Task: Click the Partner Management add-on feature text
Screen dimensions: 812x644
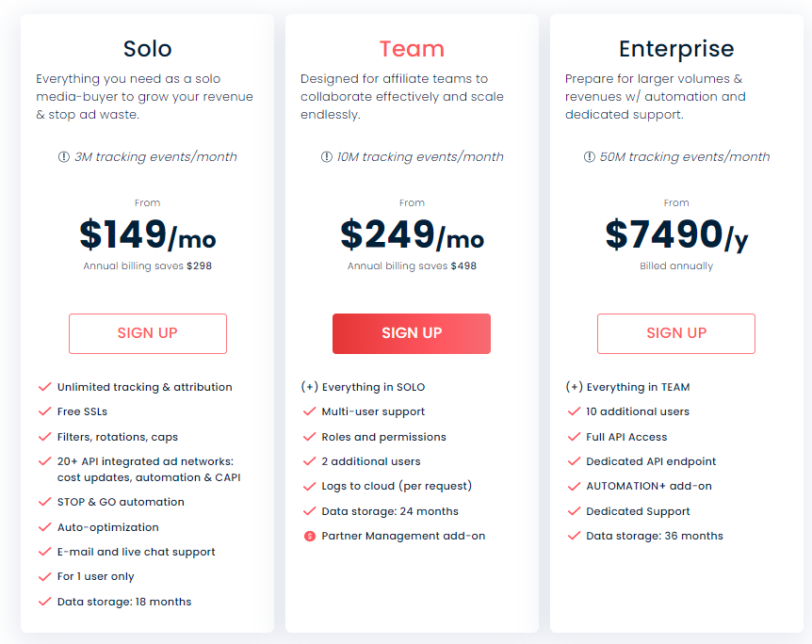Action: (x=403, y=536)
